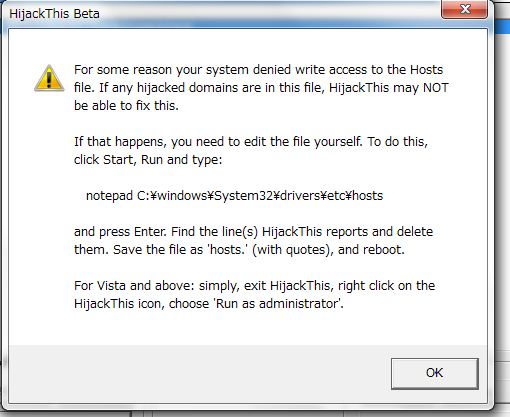Click the word Hosts ending first line
510x417 pixels.
[x=426, y=70]
